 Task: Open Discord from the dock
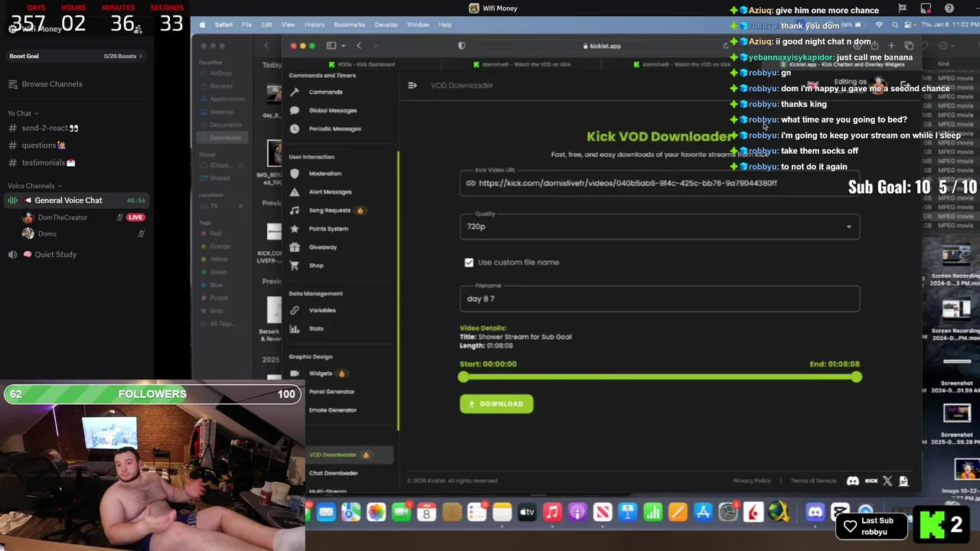coord(815,512)
